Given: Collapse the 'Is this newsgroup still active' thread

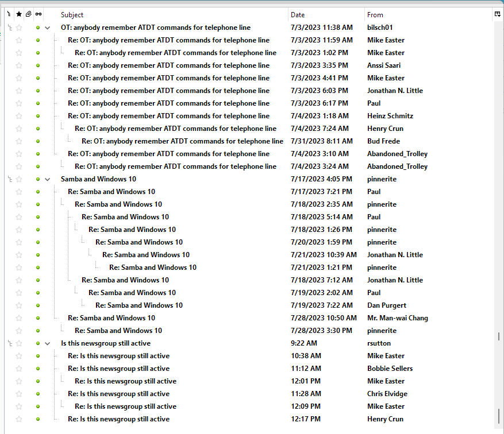Looking at the screenshot, I should tap(48, 344).
